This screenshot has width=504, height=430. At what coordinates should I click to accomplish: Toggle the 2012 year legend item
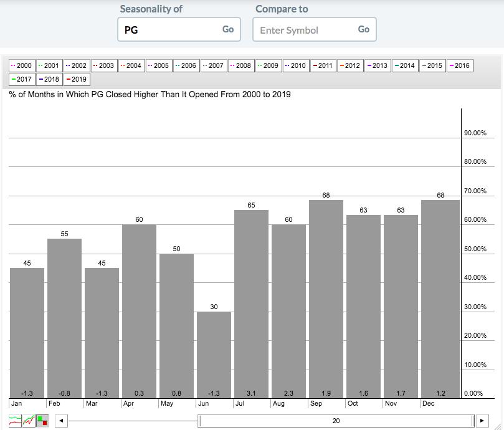[x=350, y=65]
